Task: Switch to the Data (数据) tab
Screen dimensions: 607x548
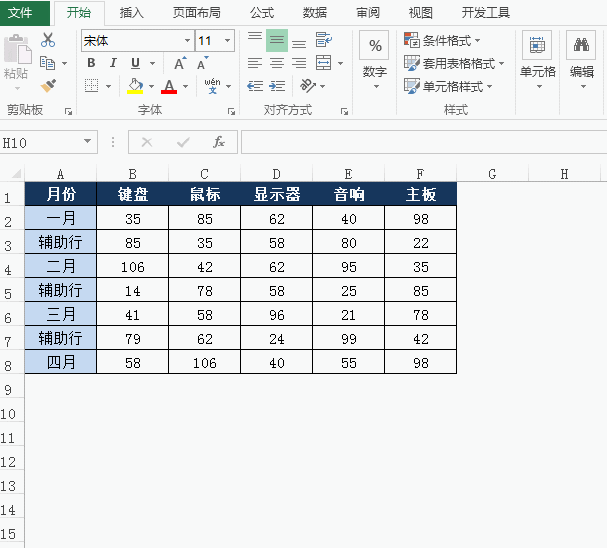Action: pyautogui.click(x=315, y=13)
